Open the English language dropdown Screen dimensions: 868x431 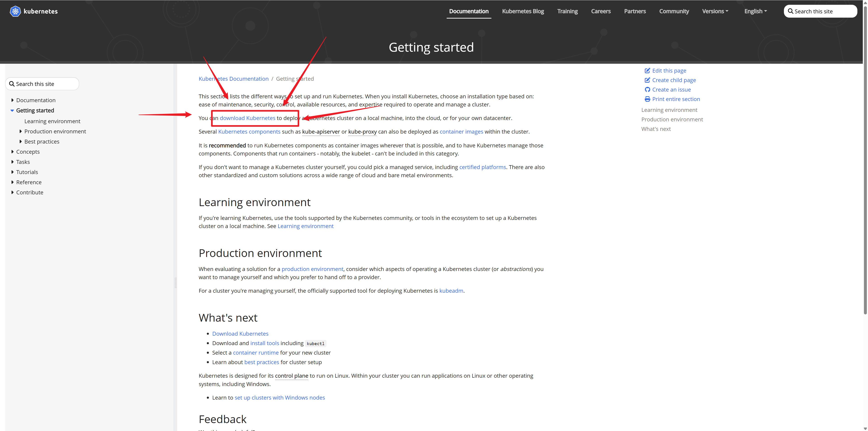pos(755,11)
